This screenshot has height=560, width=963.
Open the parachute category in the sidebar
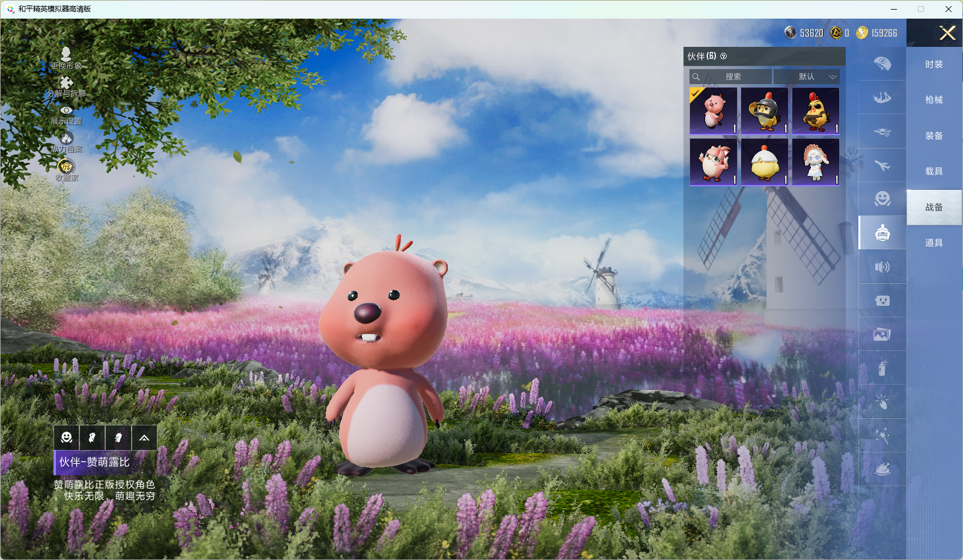(882, 64)
